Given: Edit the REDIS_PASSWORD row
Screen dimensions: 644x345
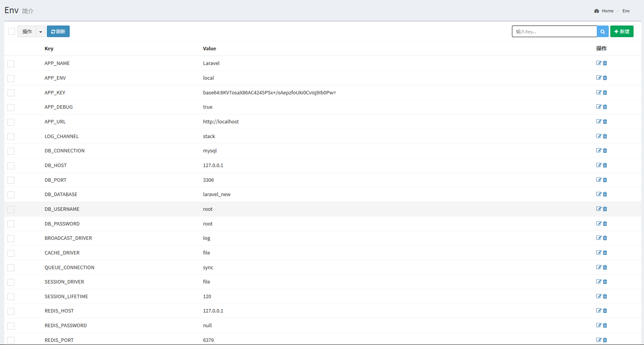Looking at the screenshot, I should 599,325.
